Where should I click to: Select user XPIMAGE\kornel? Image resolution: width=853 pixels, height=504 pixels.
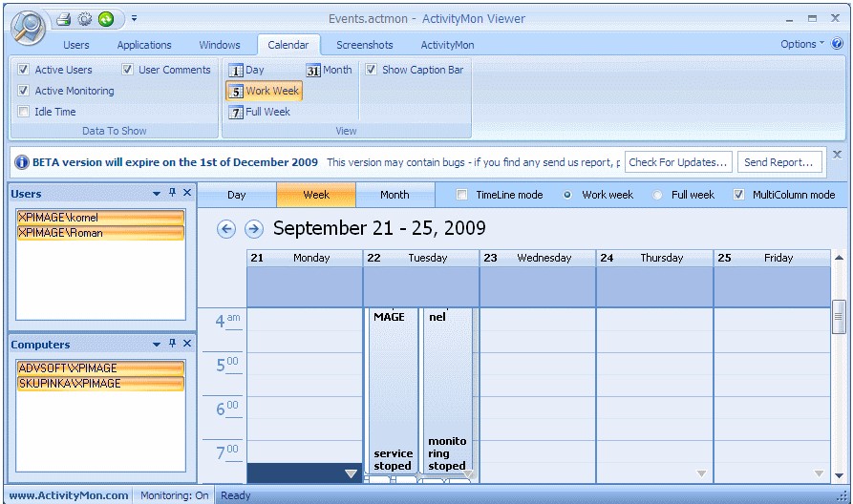(x=100, y=218)
